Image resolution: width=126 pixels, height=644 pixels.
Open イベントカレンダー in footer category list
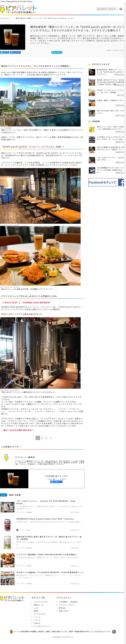tap(41, 602)
